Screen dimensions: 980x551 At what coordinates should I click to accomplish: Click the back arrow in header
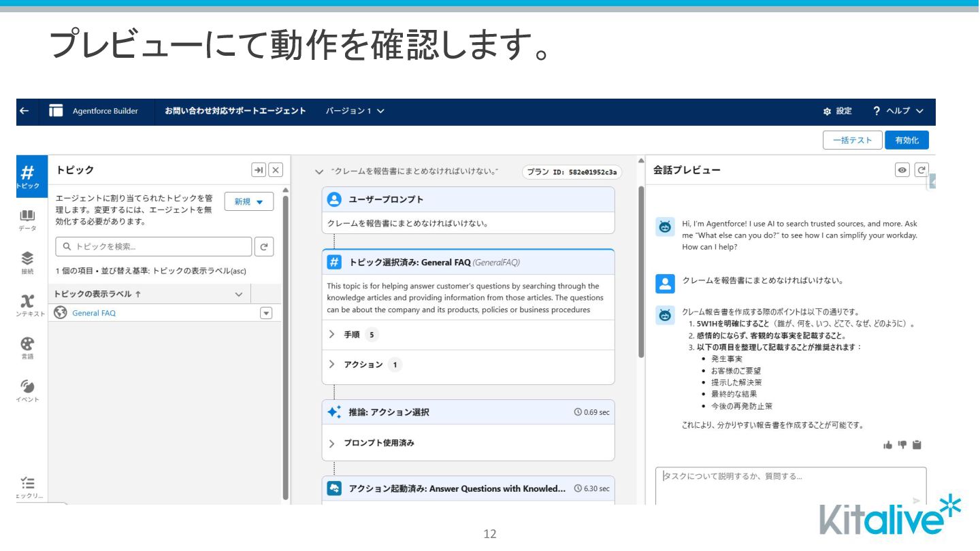[24, 111]
